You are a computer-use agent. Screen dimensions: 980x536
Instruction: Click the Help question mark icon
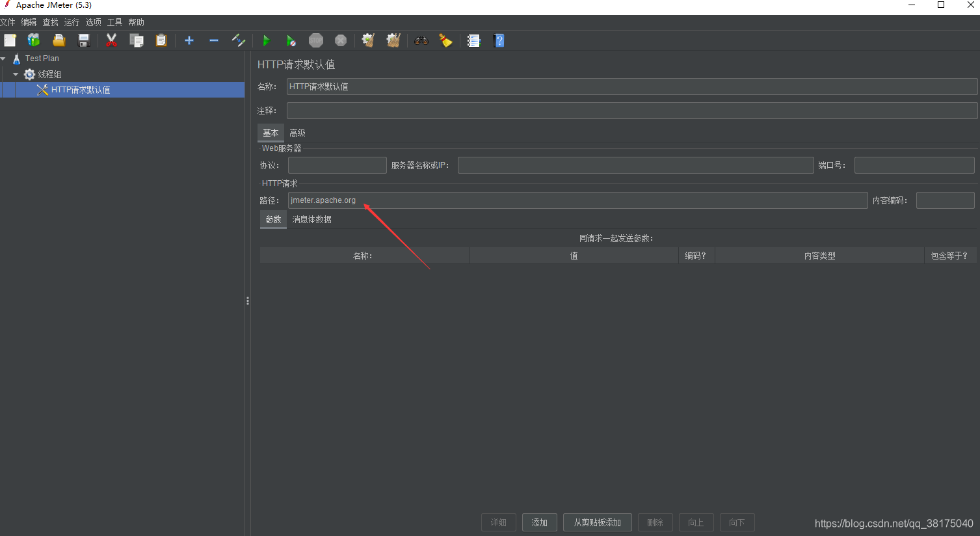(x=499, y=40)
